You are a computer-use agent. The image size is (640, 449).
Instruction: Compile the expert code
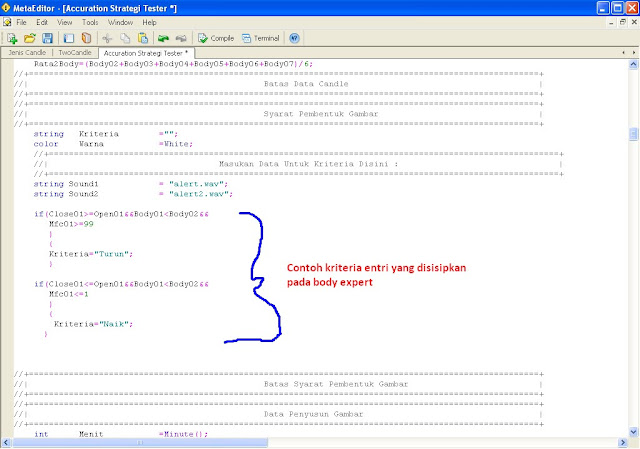216,38
